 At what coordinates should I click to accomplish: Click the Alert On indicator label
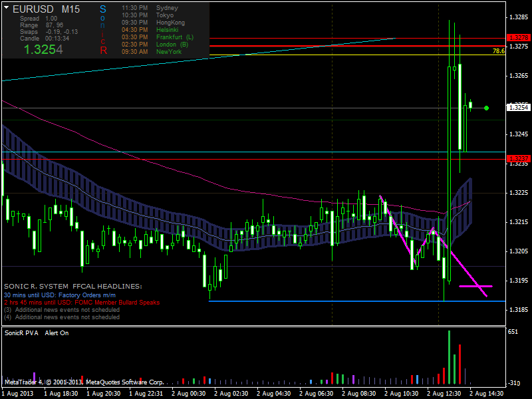click(x=57, y=332)
